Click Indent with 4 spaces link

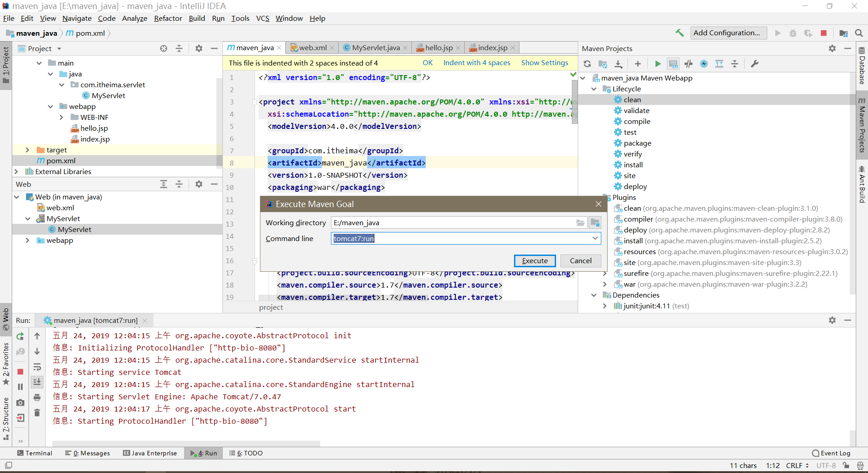point(476,62)
